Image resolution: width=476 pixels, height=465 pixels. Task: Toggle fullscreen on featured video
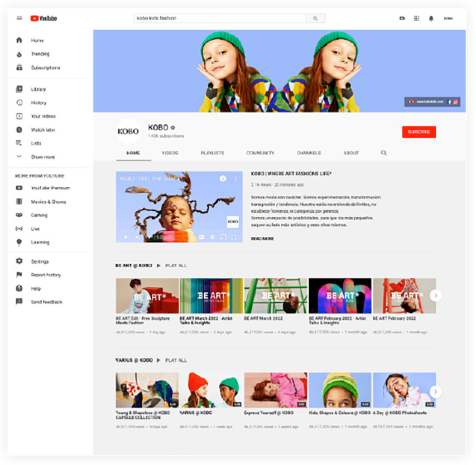point(234,237)
